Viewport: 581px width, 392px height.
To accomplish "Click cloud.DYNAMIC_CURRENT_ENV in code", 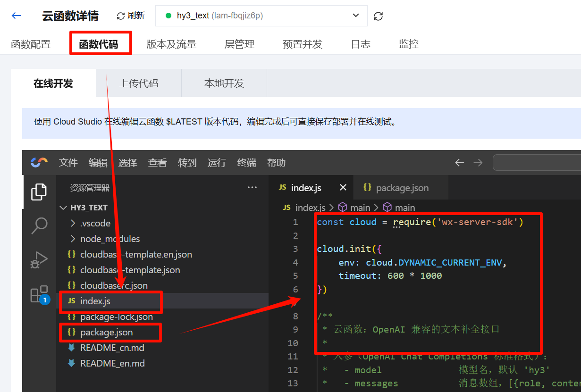I will pos(434,262).
